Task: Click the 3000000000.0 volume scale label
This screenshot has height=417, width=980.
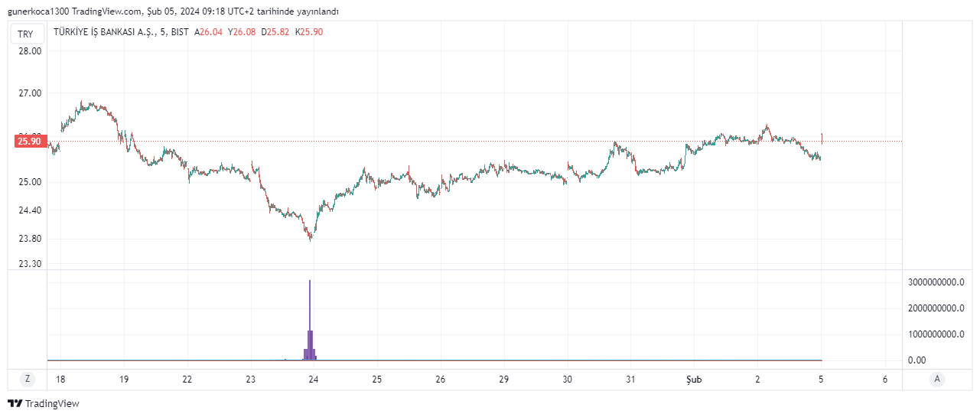Action: (x=936, y=282)
